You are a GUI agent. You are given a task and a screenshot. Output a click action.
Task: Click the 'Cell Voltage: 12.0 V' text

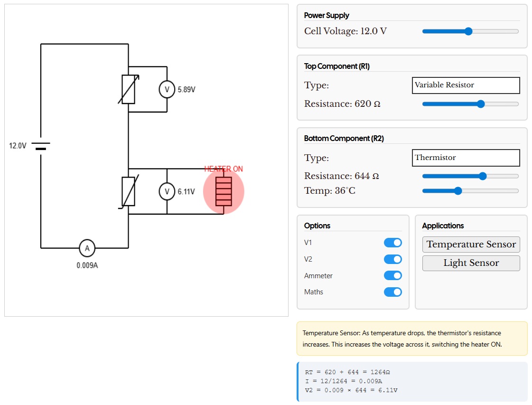click(x=345, y=31)
